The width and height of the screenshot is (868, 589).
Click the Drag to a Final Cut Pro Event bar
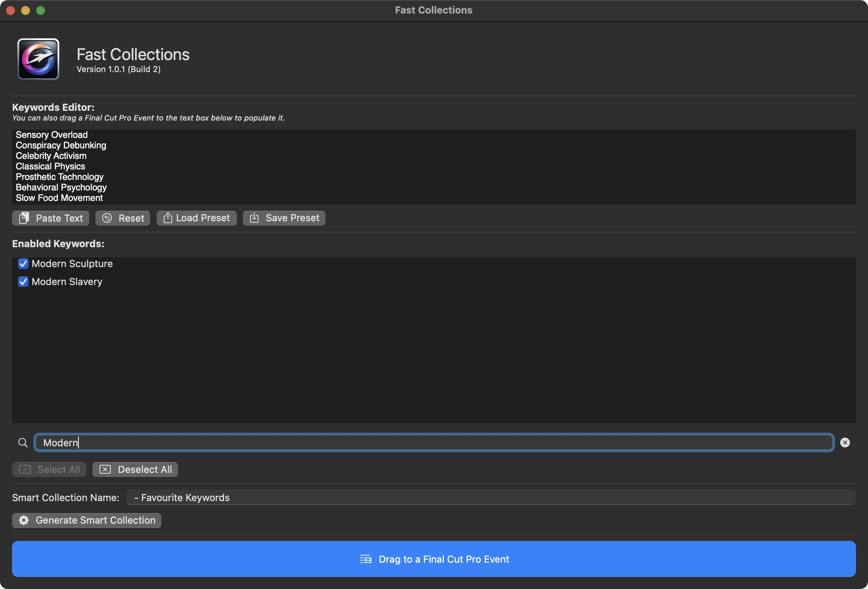434,559
